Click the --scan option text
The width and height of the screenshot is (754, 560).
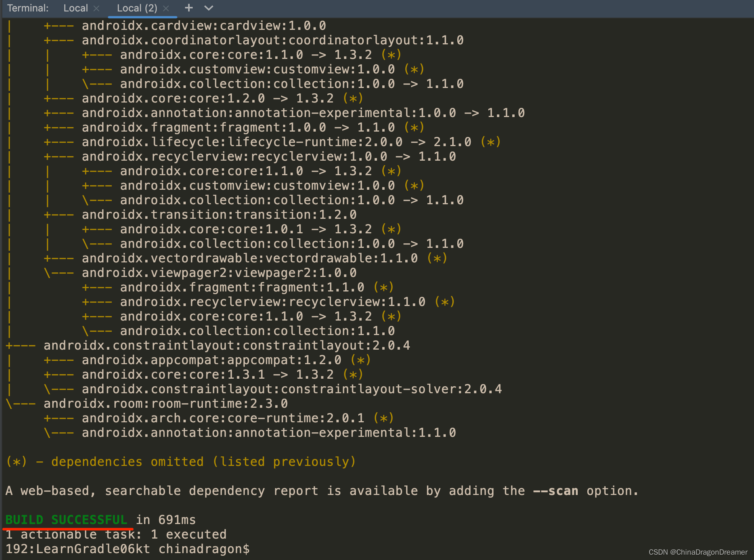pos(556,491)
